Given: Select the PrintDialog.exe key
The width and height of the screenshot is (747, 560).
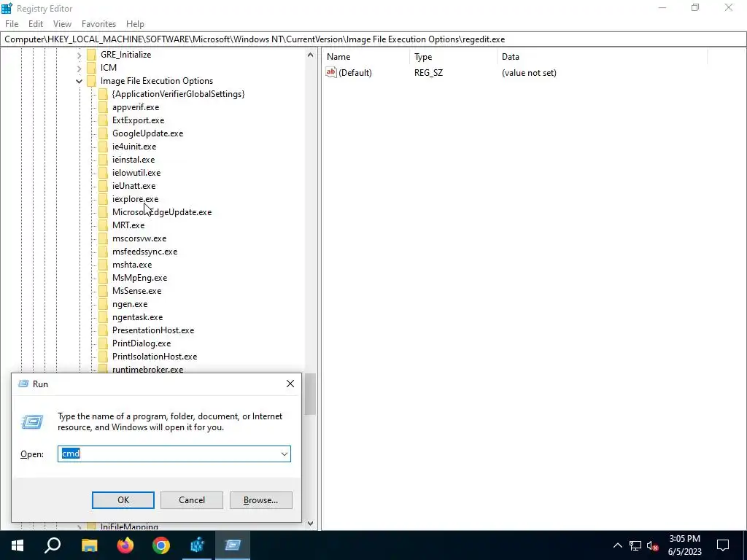Looking at the screenshot, I should [142, 343].
